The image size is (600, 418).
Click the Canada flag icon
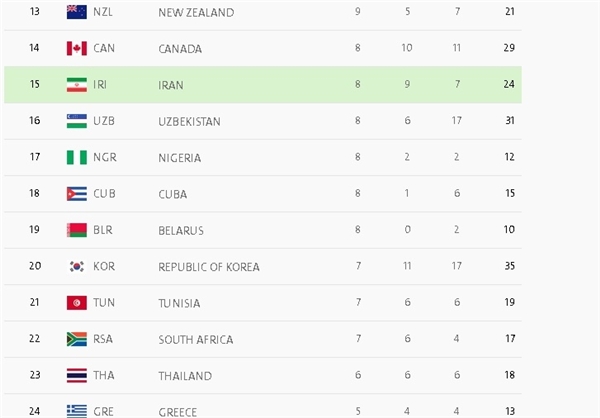77,48
